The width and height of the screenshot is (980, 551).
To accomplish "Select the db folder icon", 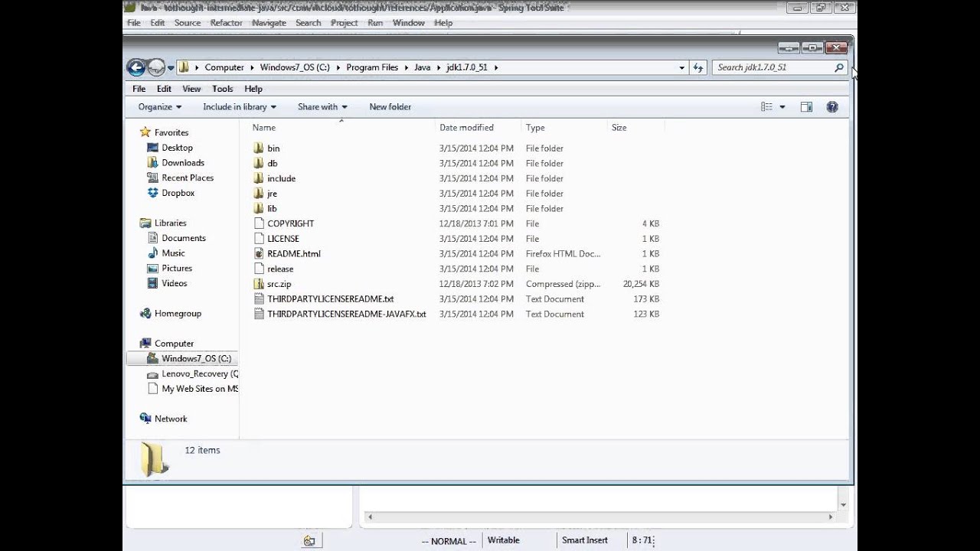I will (258, 163).
